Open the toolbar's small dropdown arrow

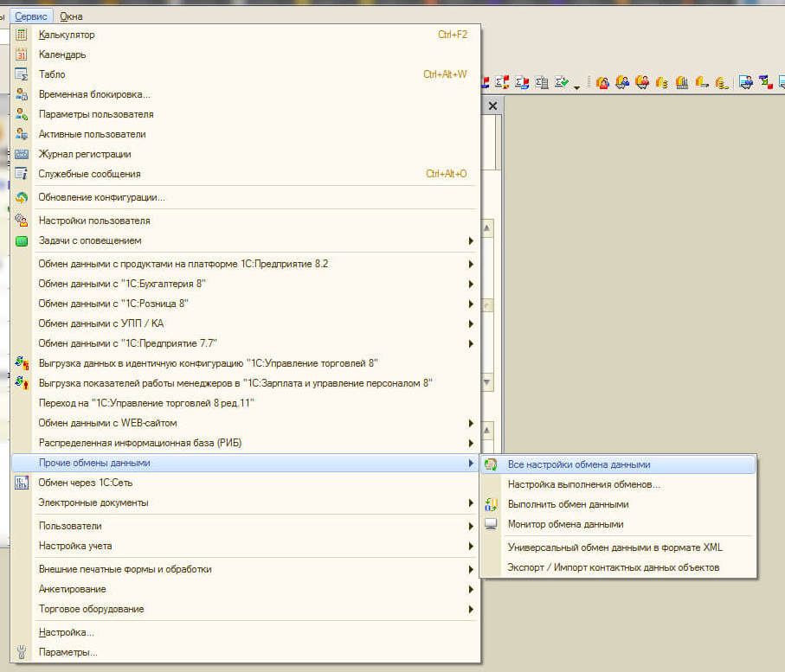click(x=577, y=86)
